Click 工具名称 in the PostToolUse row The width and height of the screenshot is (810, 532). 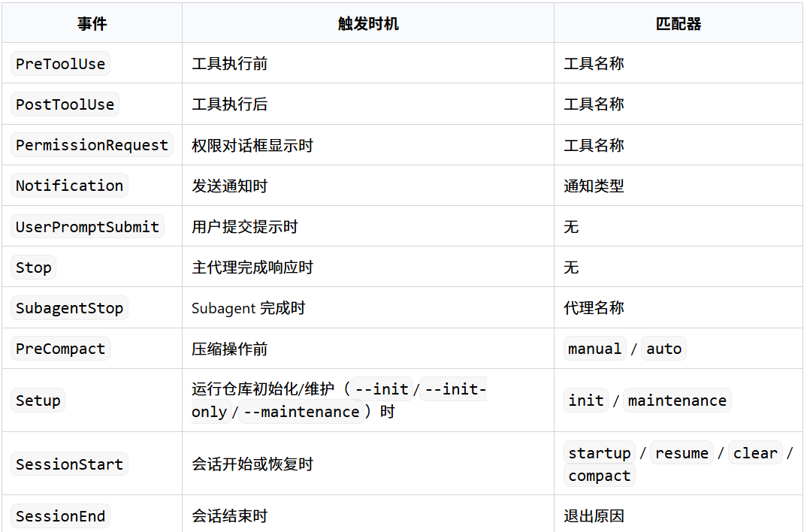click(x=594, y=104)
